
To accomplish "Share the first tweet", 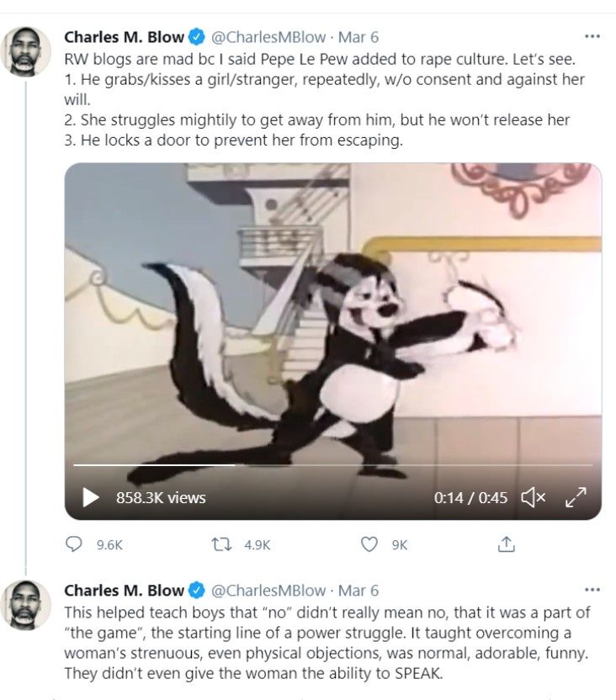I will [x=506, y=544].
